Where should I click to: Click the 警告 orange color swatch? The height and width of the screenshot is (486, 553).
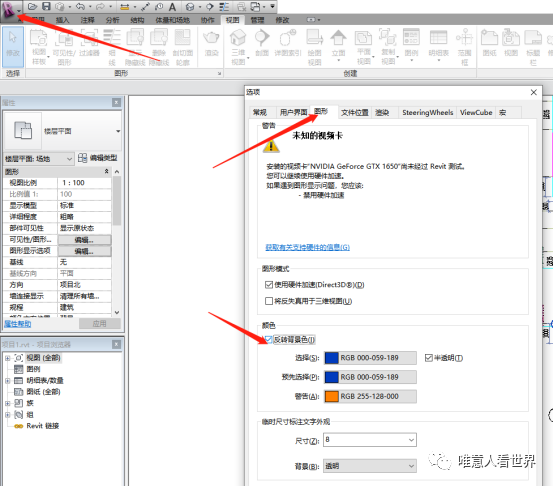332,396
